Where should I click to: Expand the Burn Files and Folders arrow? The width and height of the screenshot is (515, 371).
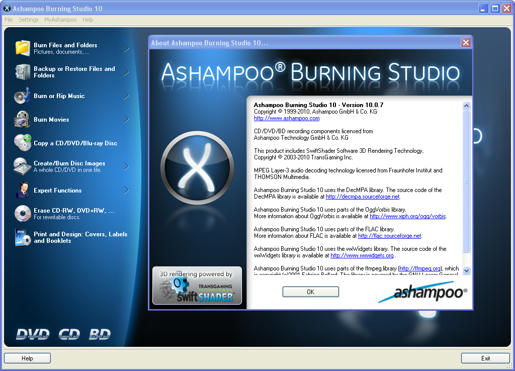126,49
